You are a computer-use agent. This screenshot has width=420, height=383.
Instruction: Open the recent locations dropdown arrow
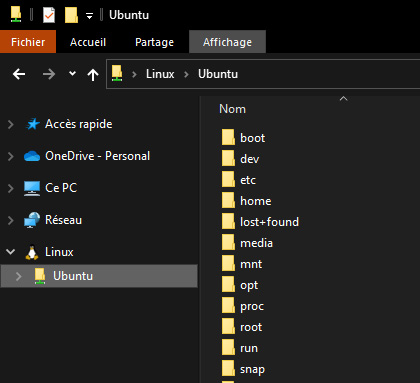click(x=72, y=73)
